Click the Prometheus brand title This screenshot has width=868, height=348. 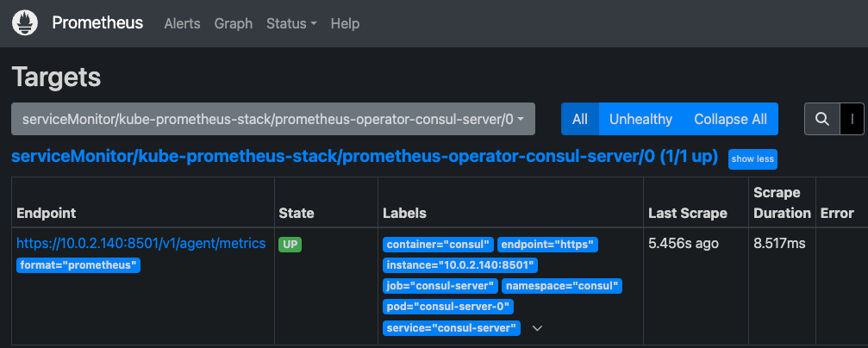(97, 23)
